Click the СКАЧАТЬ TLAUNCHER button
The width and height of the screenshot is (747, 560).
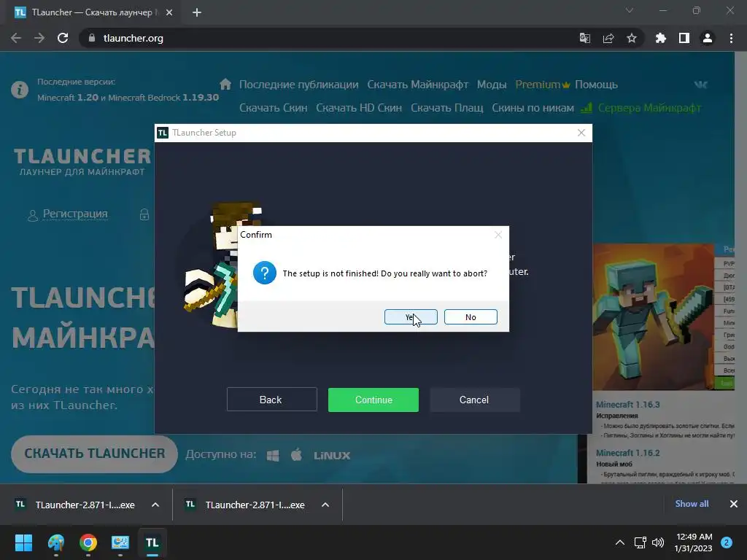[94, 454]
